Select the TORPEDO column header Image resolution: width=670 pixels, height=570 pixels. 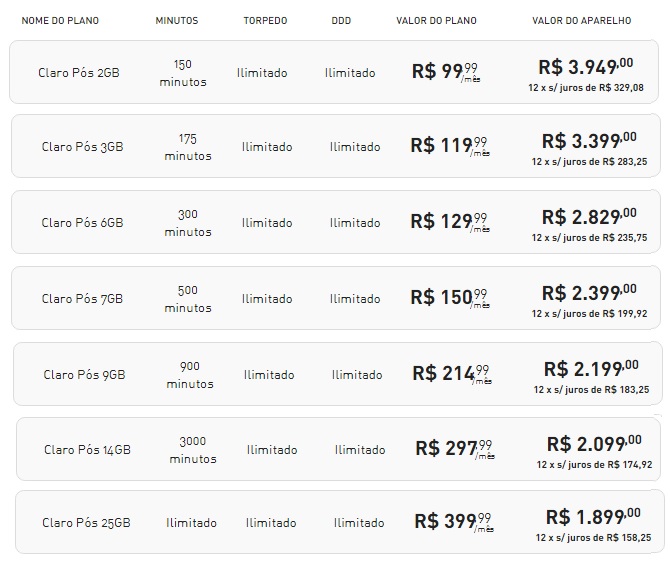[264, 21]
